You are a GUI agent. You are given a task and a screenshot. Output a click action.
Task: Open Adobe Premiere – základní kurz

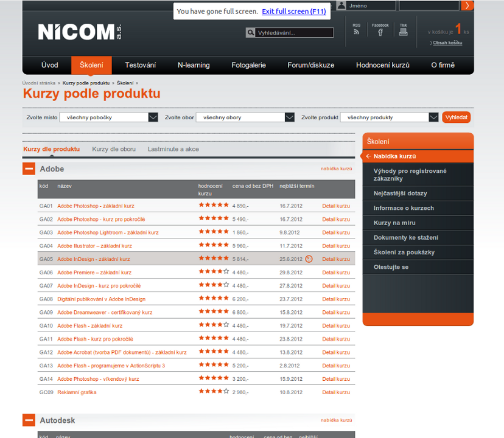coord(94,273)
